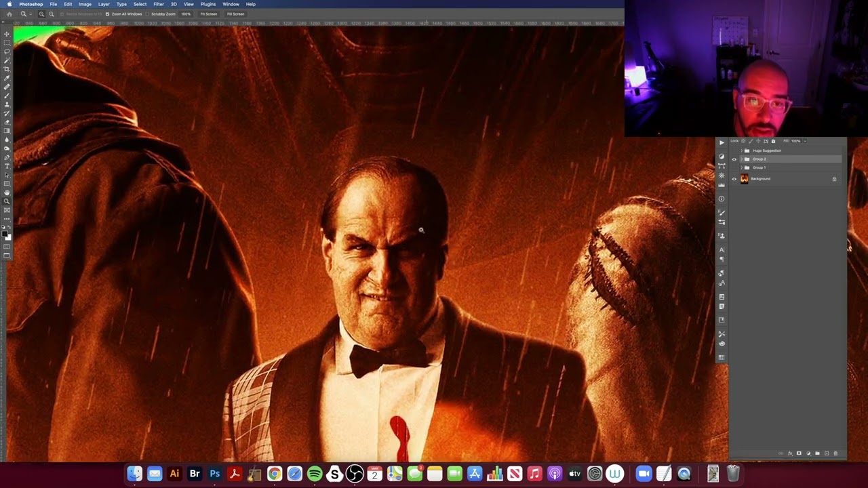
Task: Show the Hugo Suggestion group visibility
Action: coord(734,150)
